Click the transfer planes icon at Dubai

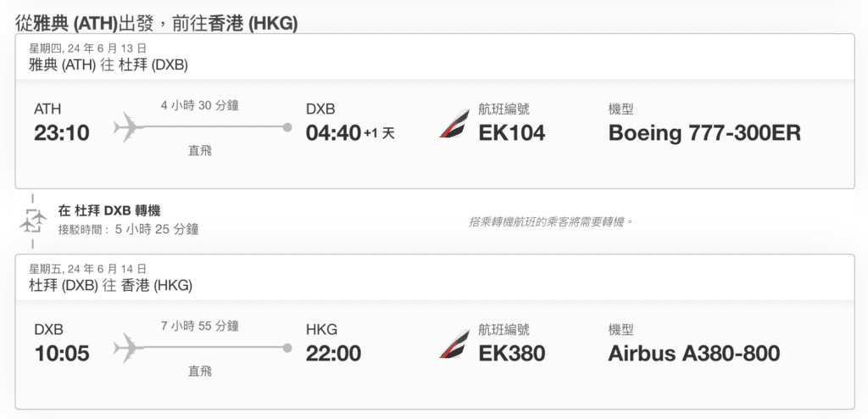point(33,221)
